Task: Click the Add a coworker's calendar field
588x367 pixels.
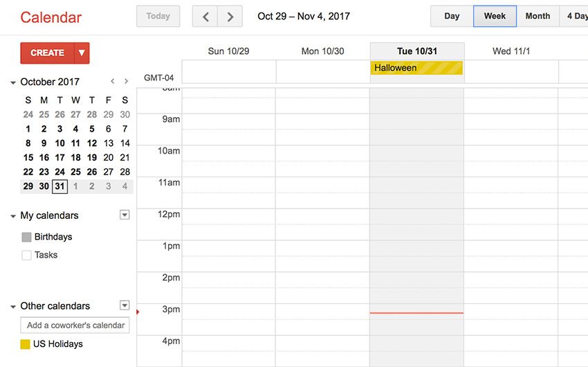Action: pos(75,325)
